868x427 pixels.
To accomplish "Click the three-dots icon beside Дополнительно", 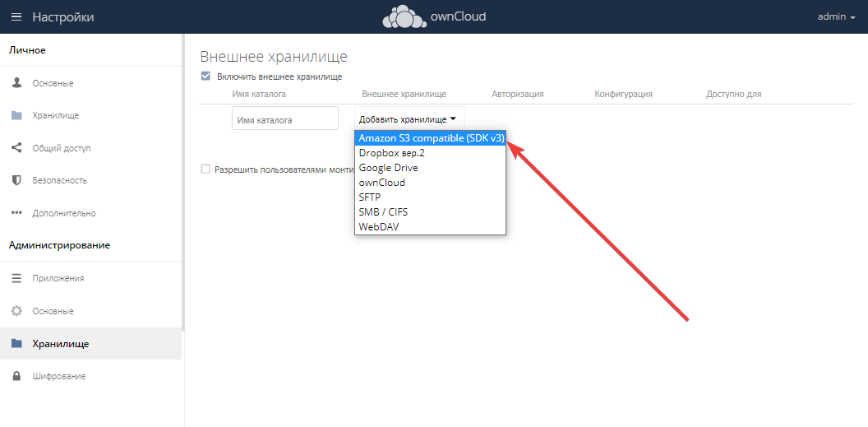I will pyautogui.click(x=16, y=212).
